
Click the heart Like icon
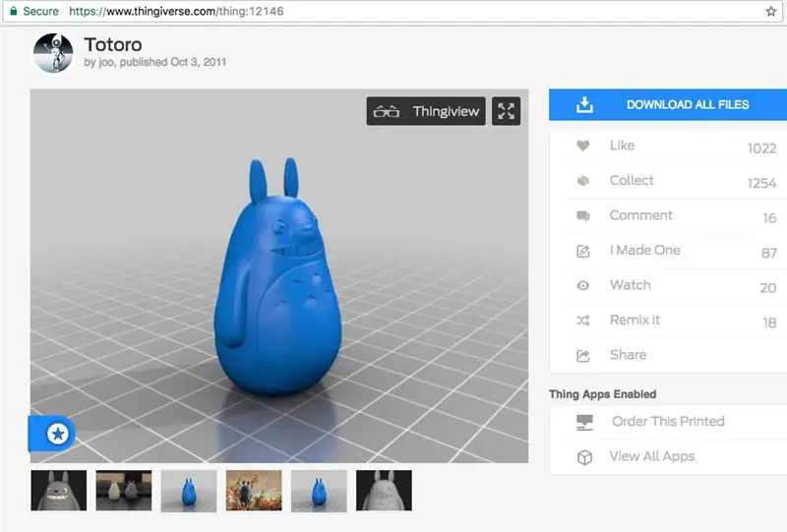(582, 146)
